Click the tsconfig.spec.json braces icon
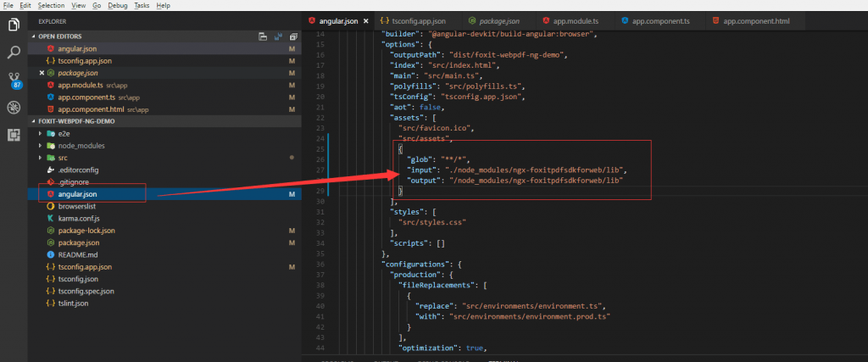The image size is (868, 362). coord(50,291)
